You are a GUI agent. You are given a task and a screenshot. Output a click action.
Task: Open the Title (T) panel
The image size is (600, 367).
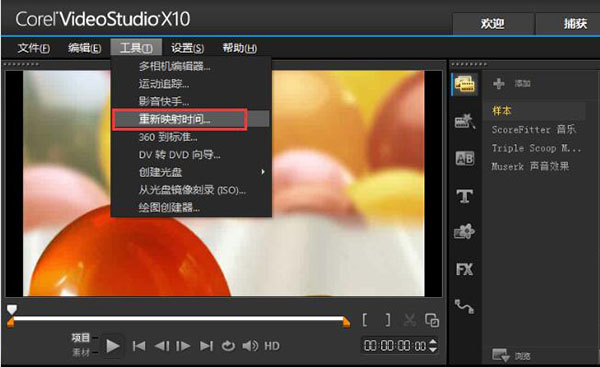click(465, 196)
